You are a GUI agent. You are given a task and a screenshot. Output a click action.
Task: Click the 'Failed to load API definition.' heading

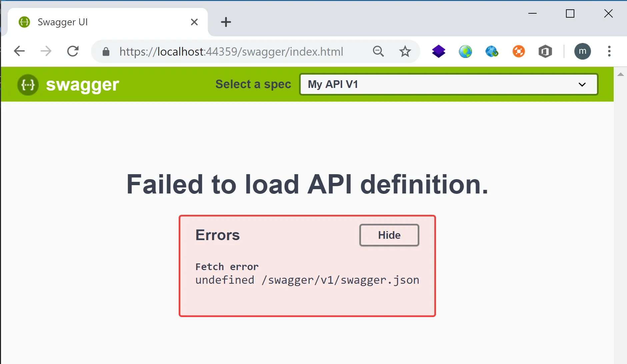307,184
